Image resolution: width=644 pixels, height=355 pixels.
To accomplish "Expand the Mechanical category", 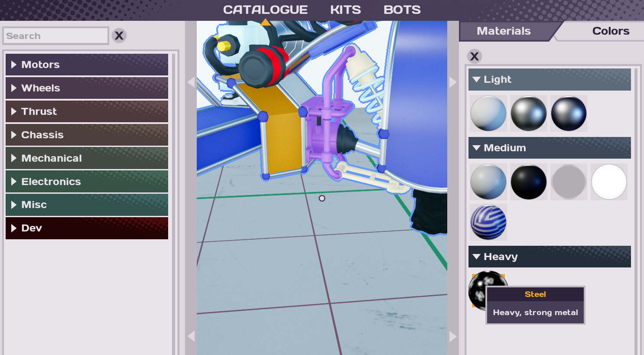I will pyautogui.click(x=87, y=158).
